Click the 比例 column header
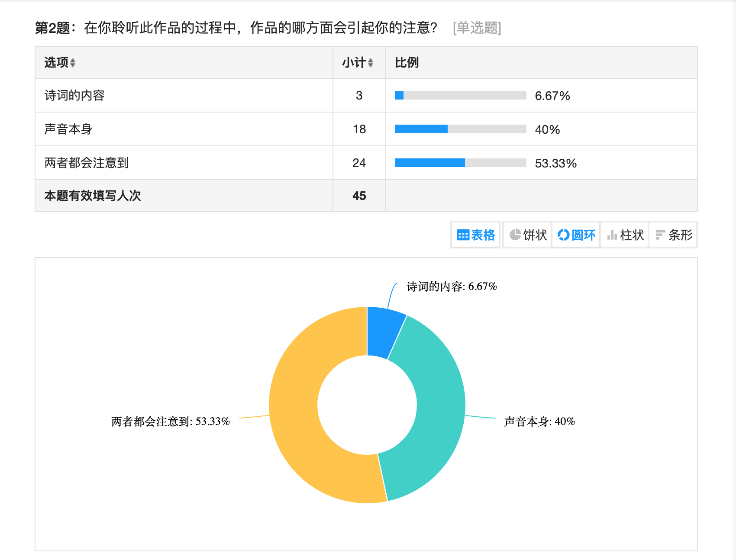 click(407, 63)
